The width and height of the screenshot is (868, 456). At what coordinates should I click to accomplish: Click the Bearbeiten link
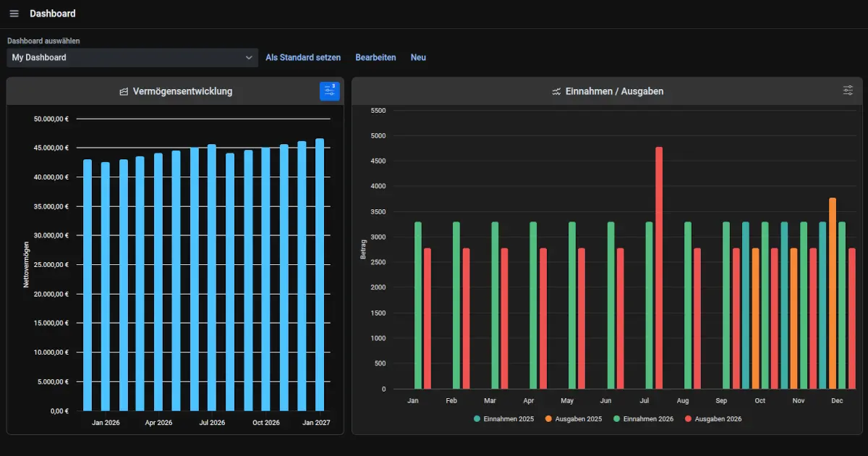click(375, 57)
